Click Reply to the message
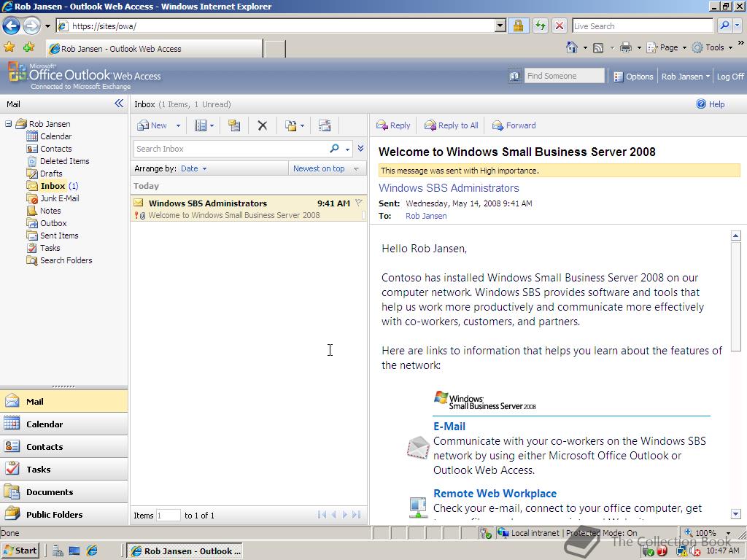Viewport: 747px width, 560px height. pos(393,125)
